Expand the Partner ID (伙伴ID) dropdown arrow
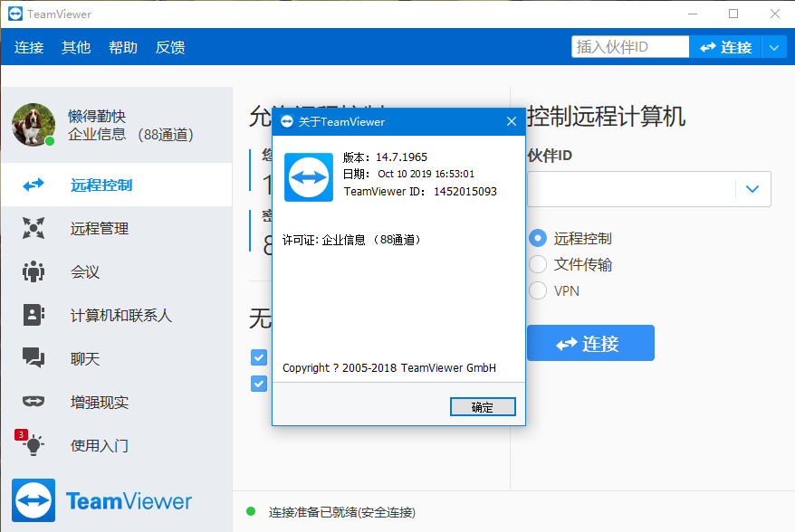Viewport: 795px width, 532px height. point(752,189)
